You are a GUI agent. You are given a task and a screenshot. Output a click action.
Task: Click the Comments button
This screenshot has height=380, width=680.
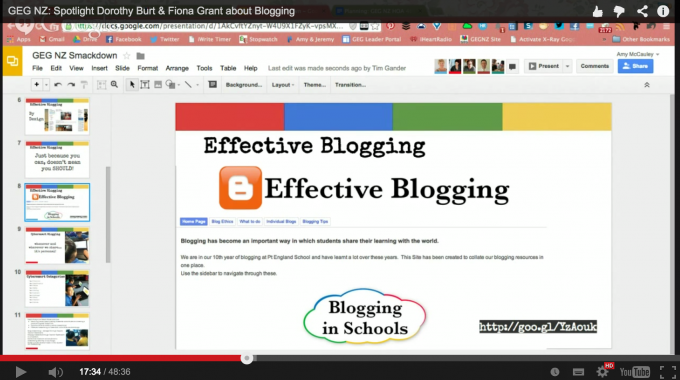pos(595,66)
